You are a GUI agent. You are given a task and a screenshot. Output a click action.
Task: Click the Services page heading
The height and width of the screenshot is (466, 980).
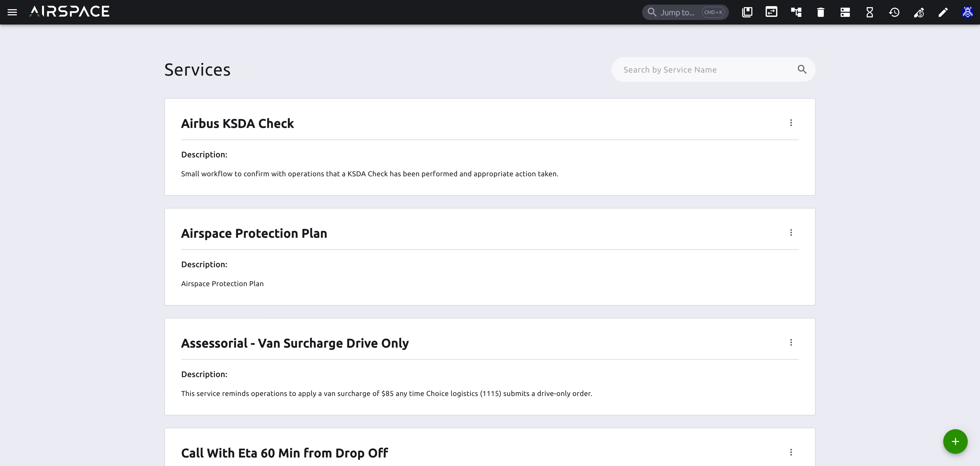(x=198, y=70)
